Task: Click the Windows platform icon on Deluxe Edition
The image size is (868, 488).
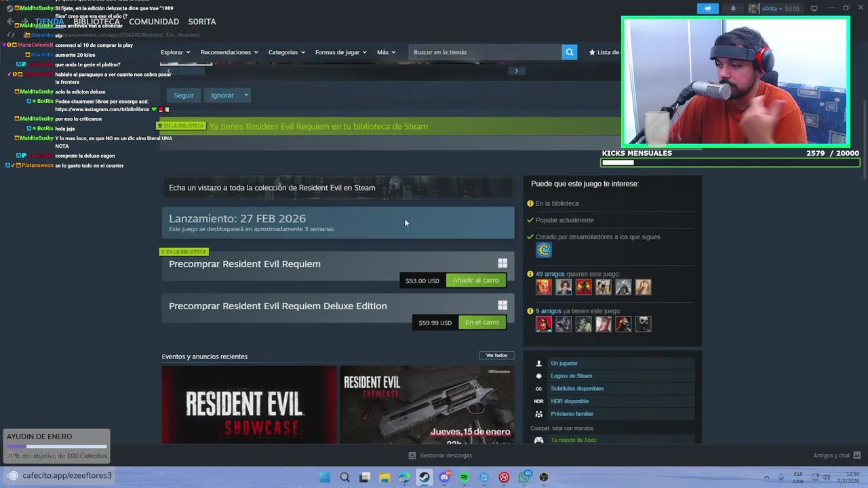Action: point(502,305)
